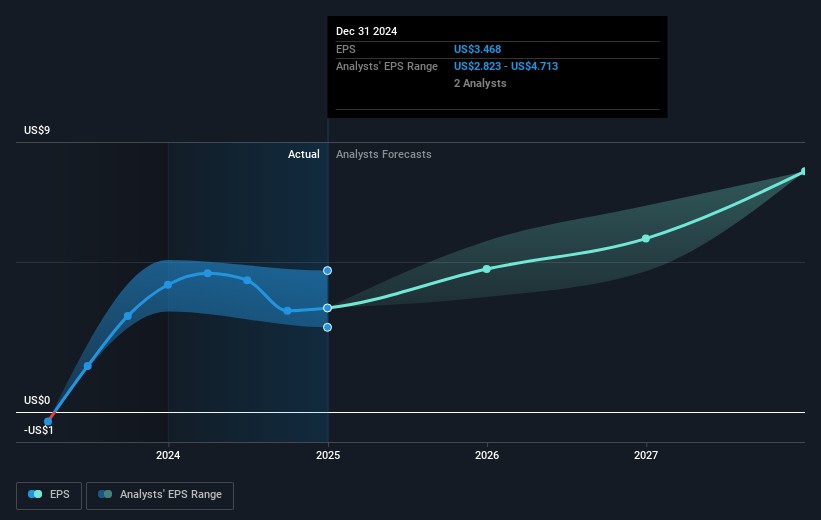Click the 2025 x-axis label
The height and width of the screenshot is (520, 821).
327,456
